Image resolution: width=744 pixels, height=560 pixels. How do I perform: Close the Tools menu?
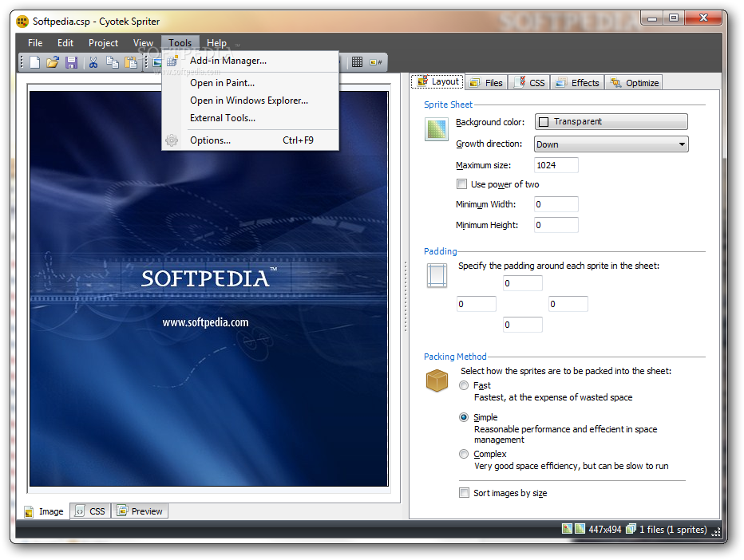tap(180, 43)
